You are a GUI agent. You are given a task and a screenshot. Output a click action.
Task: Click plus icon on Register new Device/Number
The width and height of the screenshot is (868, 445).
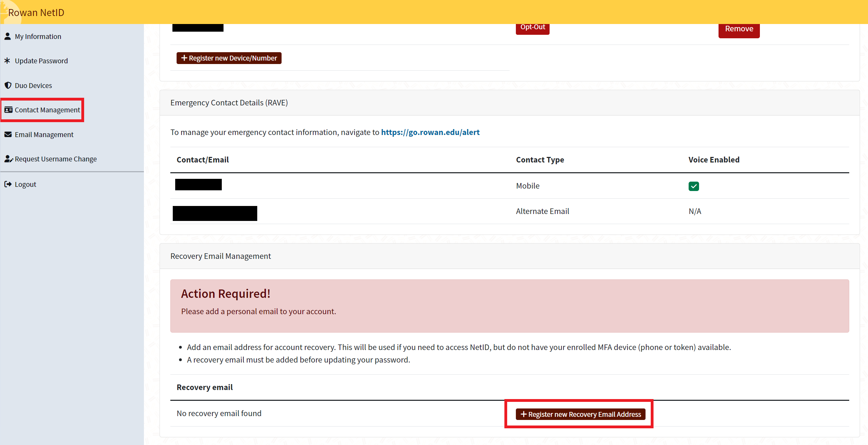click(x=184, y=58)
